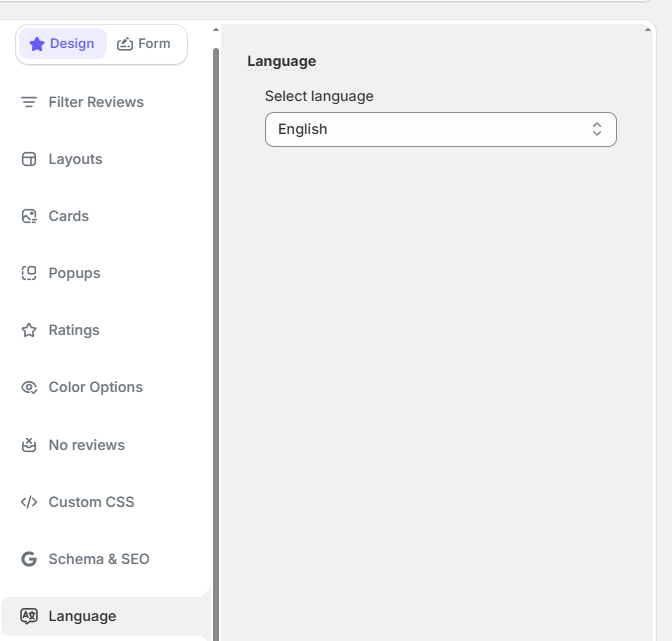The height and width of the screenshot is (641, 672).
Task: Click the sidebar scroll-up arrow
Action: coord(215,30)
